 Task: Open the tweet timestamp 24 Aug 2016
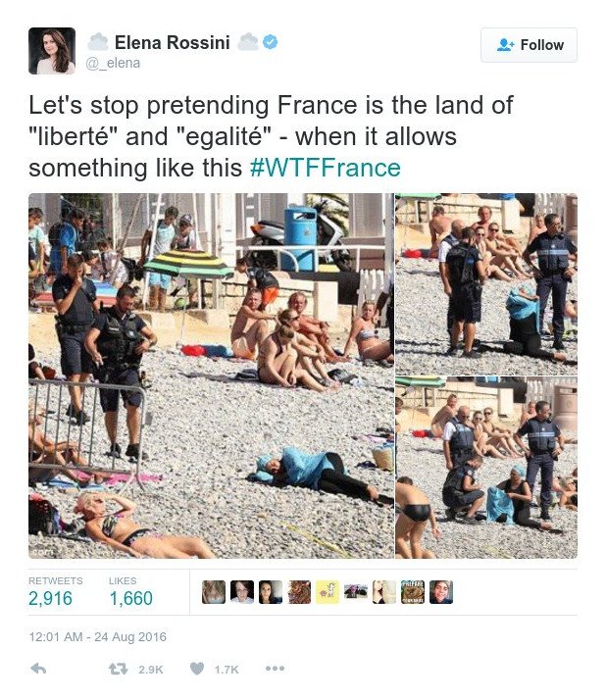pos(97,636)
